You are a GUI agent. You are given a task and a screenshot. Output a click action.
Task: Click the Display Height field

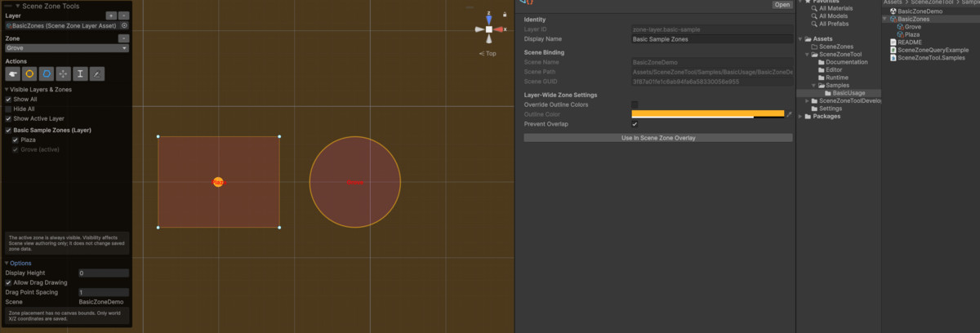pyautogui.click(x=103, y=273)
